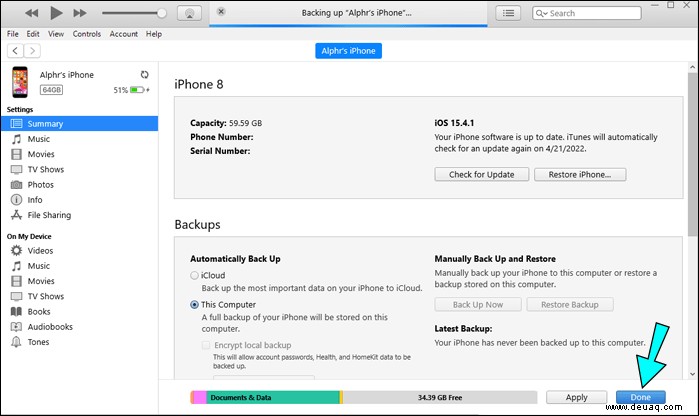This screenshot has height=416, width=699.
Task: Click the 64GB capacity badge
Action: point(51,90)
